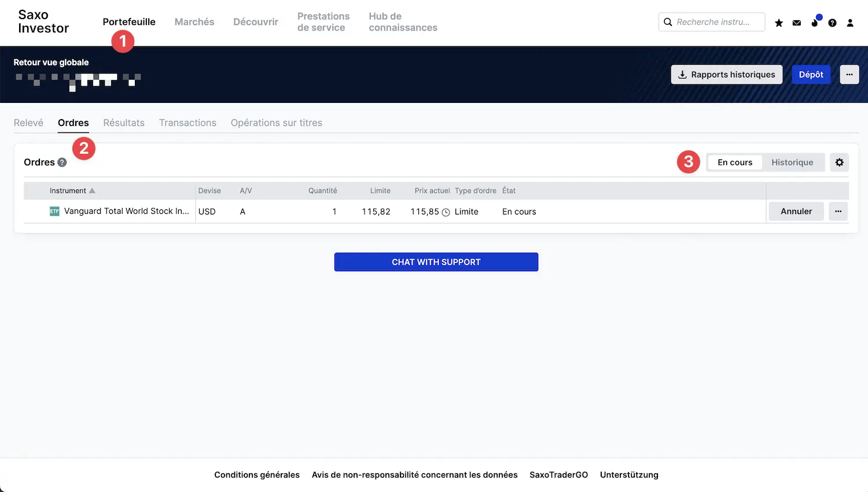Click the A/V column header
Image resolution: width=868 pixels, height=492 pixels.
click(x=246, y=191)
